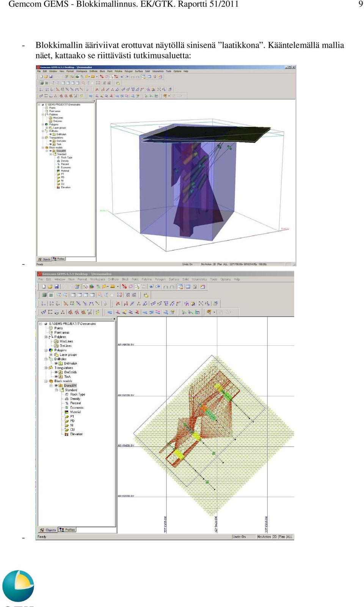This screenshot has height=607, width=364.
Task: Click the Gemcom app icon in the plan-view window title bar
Action: point(39,274)
